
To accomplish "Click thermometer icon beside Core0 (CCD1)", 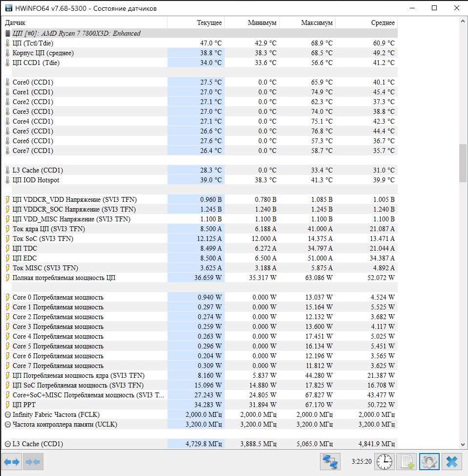I will point(8,82).
